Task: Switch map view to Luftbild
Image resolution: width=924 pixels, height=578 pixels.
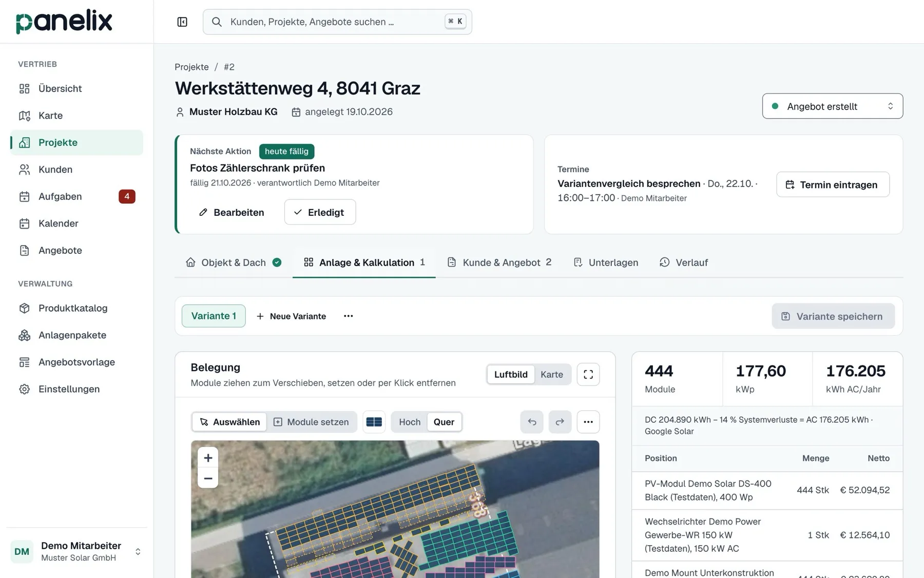Action: 511,375
